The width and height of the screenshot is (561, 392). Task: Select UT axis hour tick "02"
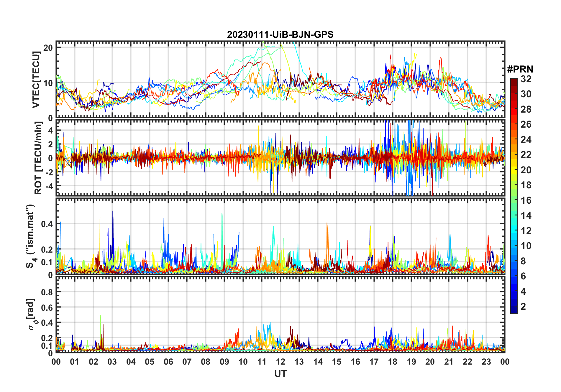[93, 362]
